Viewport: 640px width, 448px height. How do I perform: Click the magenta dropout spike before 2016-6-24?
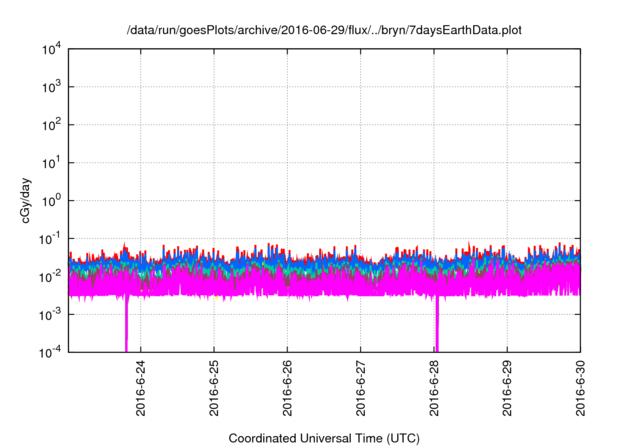[127, 324]
